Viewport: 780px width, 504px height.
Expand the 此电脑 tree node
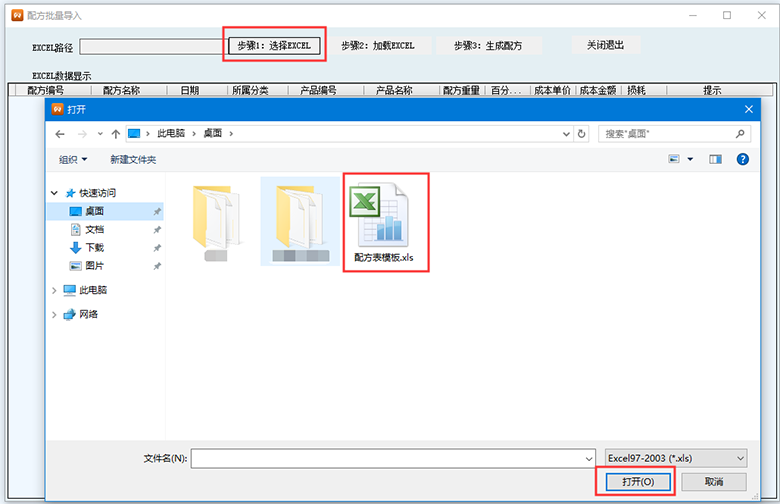[54, 290]
